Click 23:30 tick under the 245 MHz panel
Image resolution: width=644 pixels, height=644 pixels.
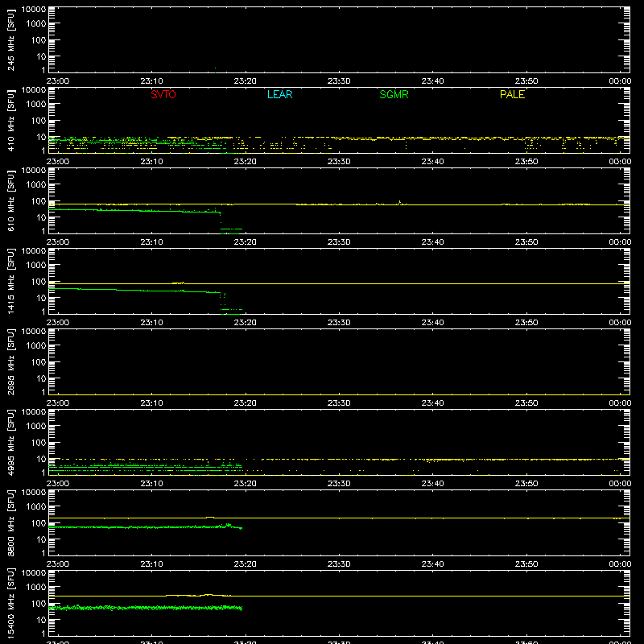pyautogui.click(x=339, y=81)
